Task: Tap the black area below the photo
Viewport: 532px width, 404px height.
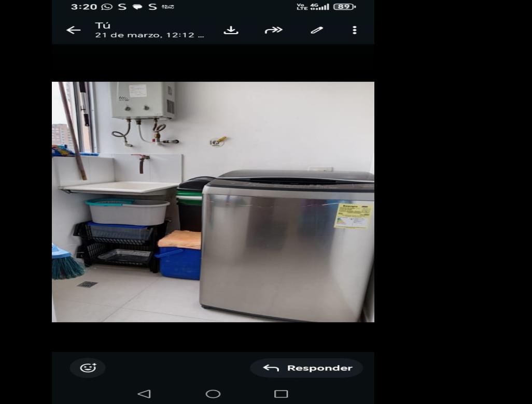Action: (x=213, y=337)
